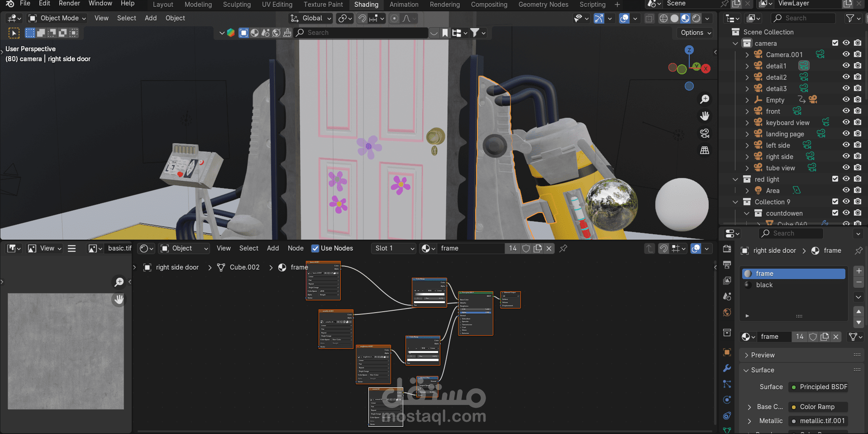Hide keyboard view using its eye icon
The width and height of the screenshot is (868, 434).
(x=846, y=122)
